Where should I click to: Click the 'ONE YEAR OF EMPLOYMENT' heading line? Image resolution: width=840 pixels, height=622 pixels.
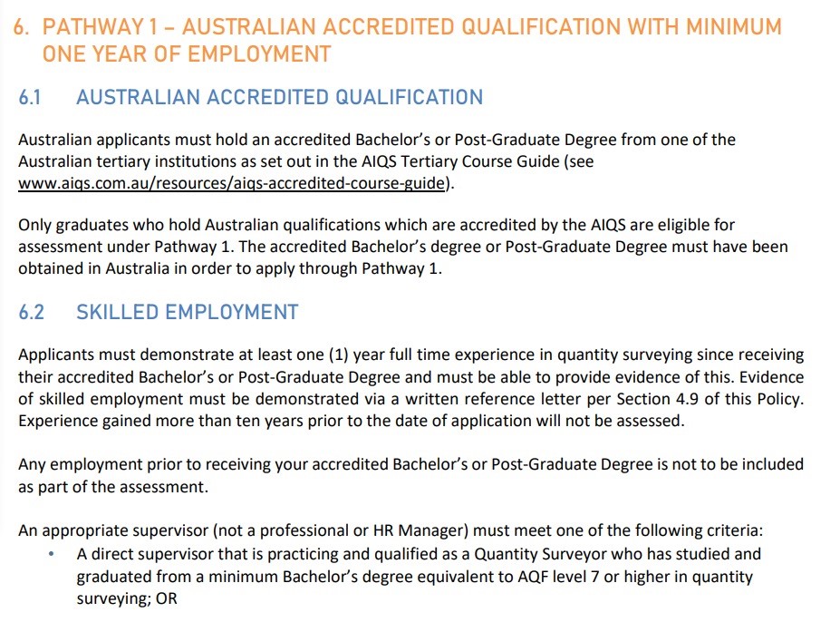coord(186,54)
